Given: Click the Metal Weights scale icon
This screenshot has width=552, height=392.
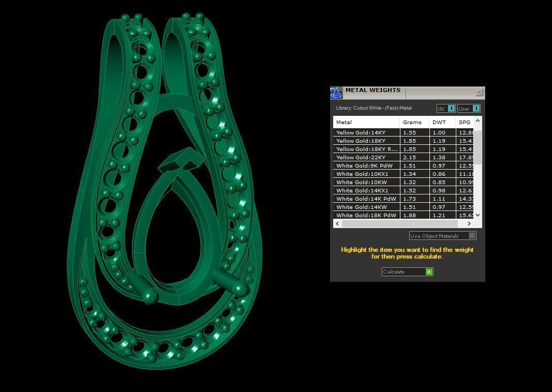Looking at the screenshot, I should tap(336, 93).
